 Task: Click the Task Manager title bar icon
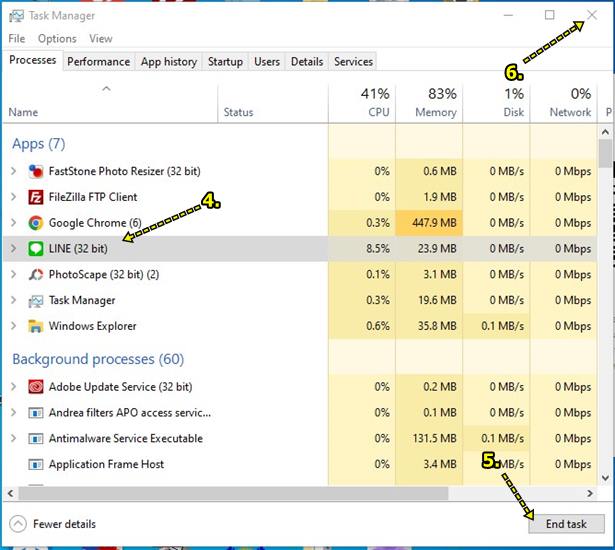pos(16,16)
